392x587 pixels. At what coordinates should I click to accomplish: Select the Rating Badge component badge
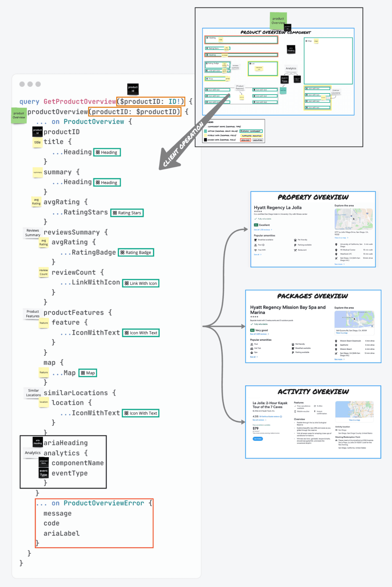(x=136, y=252)
